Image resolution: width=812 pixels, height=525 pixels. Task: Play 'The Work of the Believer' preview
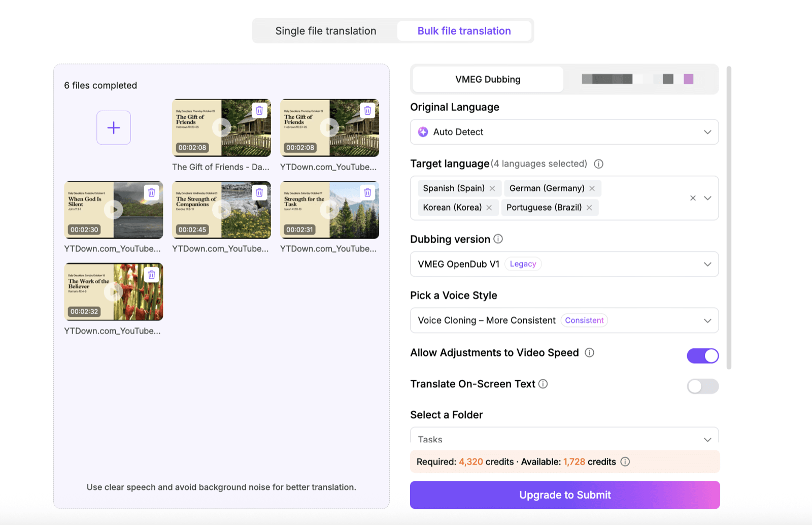pos(114,291)
